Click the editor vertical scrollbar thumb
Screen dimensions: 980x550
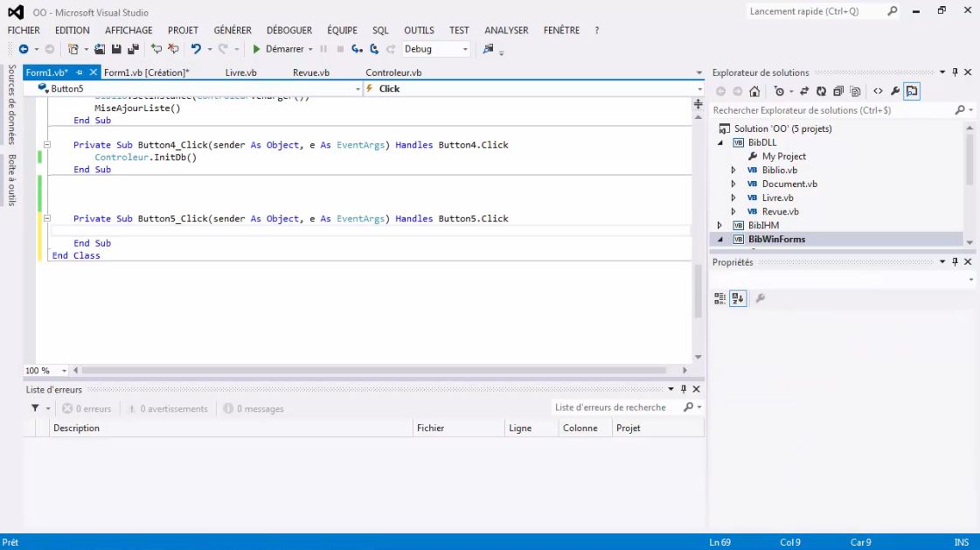pos(699,291)
